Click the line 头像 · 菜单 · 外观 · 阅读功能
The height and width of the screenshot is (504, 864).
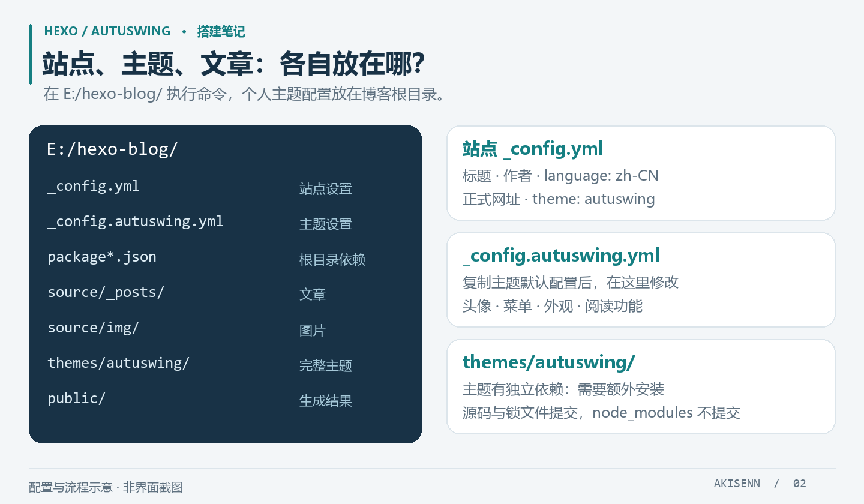pyautogui.click(x=553, y=305)
